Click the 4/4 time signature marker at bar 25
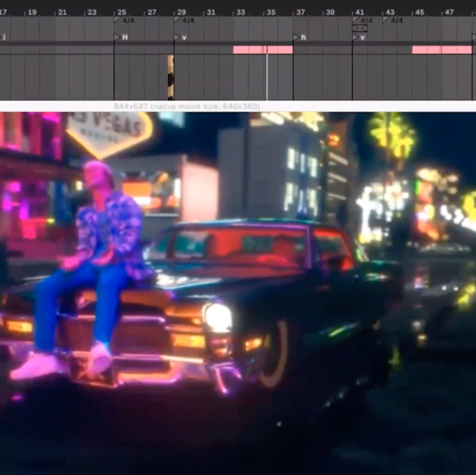 pyautogui.click(x=125, y=20)
